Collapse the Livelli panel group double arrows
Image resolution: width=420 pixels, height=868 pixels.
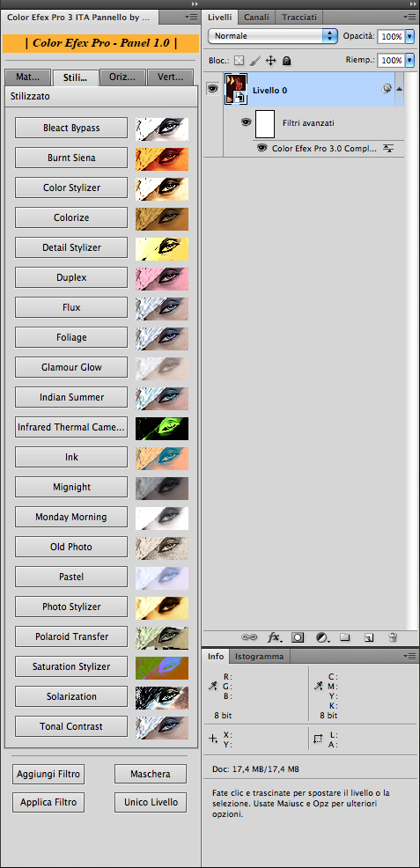[x=411, y=4]
